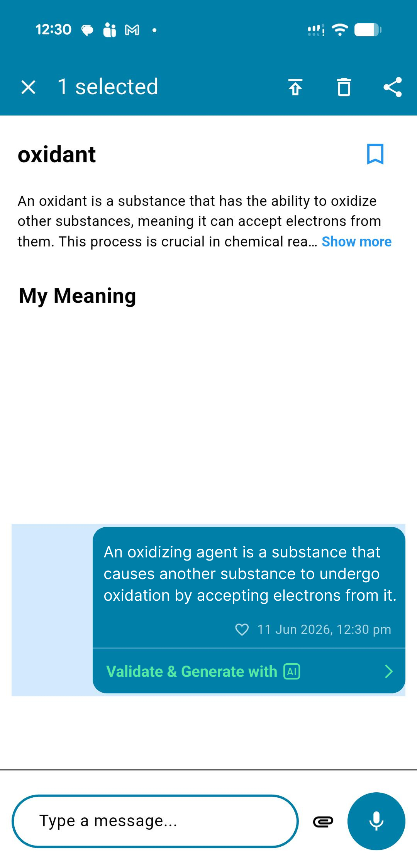The image size is (417, 868).
Task: Expand definition with Show more
Action: pyautogui.click(x=356, y=241)
